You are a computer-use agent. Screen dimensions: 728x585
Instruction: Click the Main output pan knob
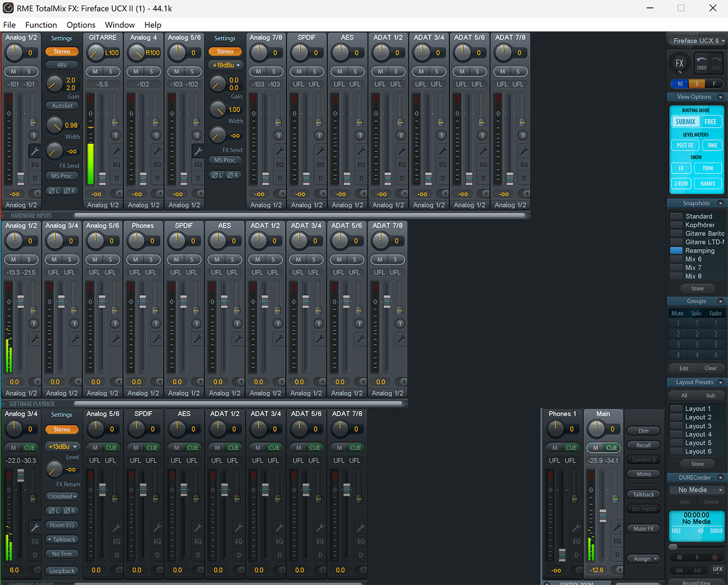596,429
